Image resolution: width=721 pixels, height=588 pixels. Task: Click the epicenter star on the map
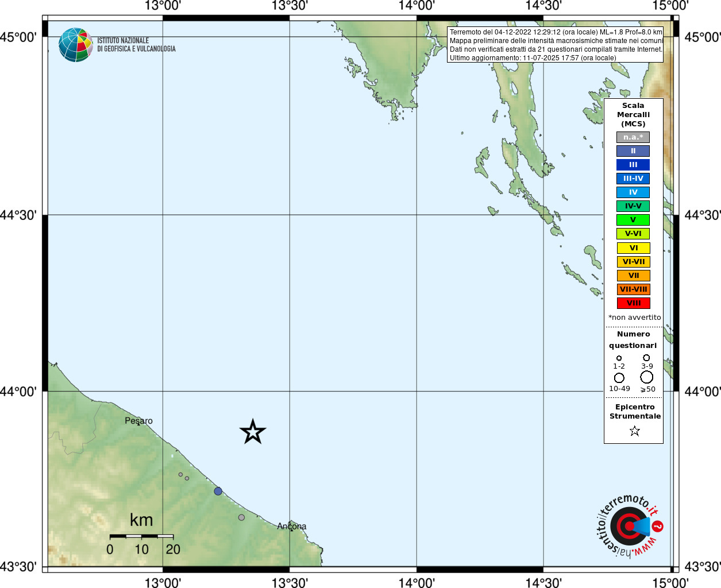[x=253, y=432]
